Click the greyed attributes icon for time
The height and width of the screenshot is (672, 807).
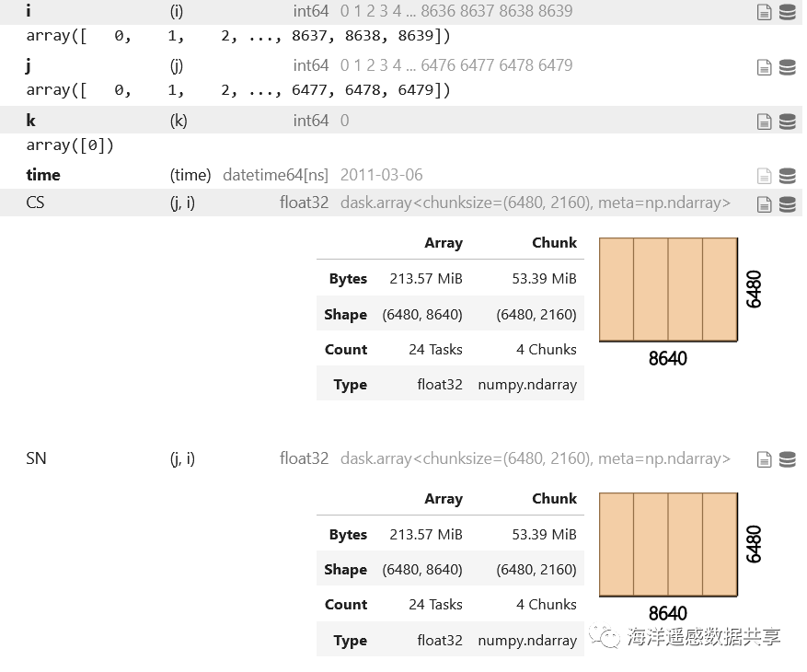click(764, 176)
